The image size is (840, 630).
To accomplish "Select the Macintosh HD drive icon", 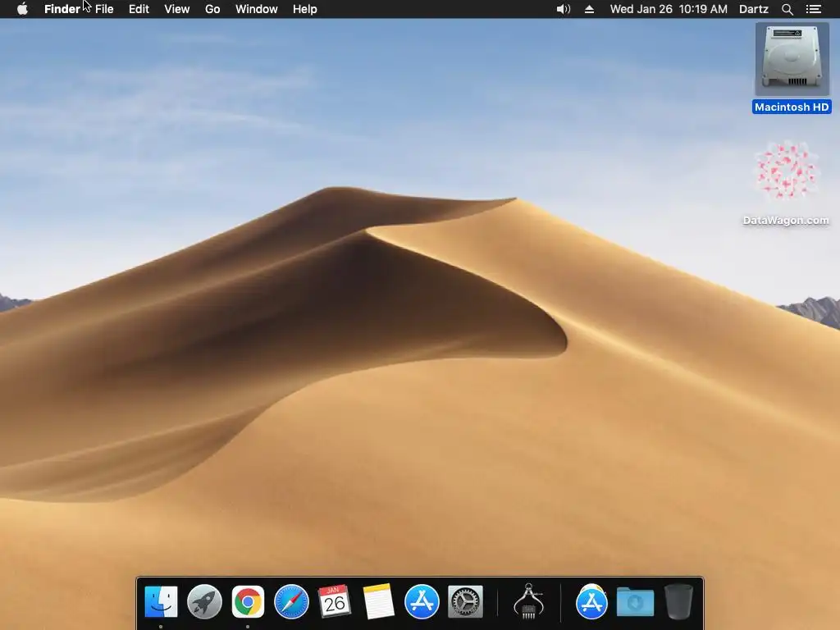I will 792,58.
